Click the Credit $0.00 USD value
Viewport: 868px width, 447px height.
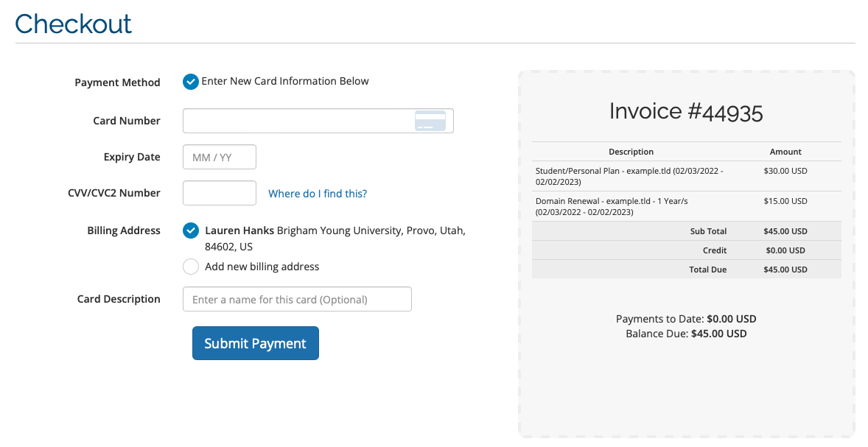point(785,250)
